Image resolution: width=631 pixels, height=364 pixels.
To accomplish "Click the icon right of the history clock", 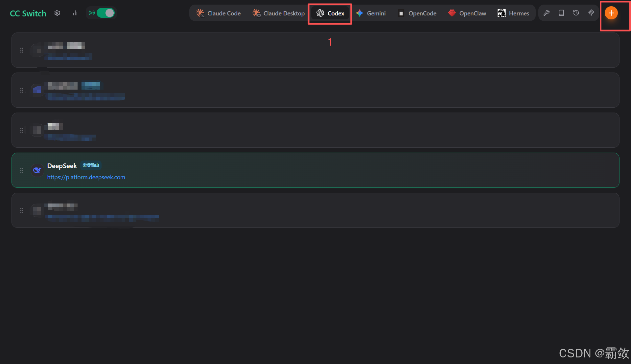I will [591, 13].
